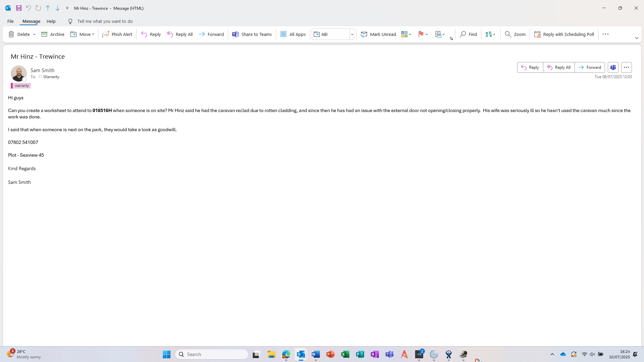
Task: Collapse the ribbon using the chevron
Action: 637,38
